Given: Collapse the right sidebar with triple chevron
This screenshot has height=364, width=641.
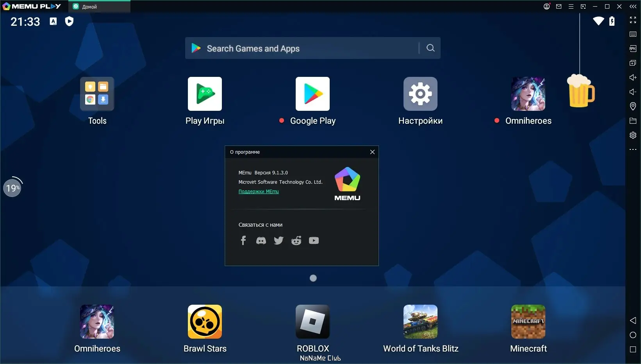Looking at the screenshot, I should (633, 6).
